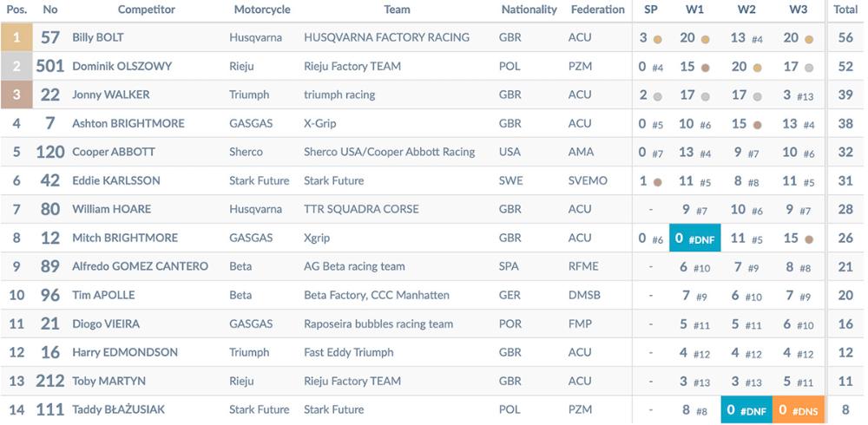
Task: Click the orange #DNS cell for Taddy Błażusiak
Action: 799,410
